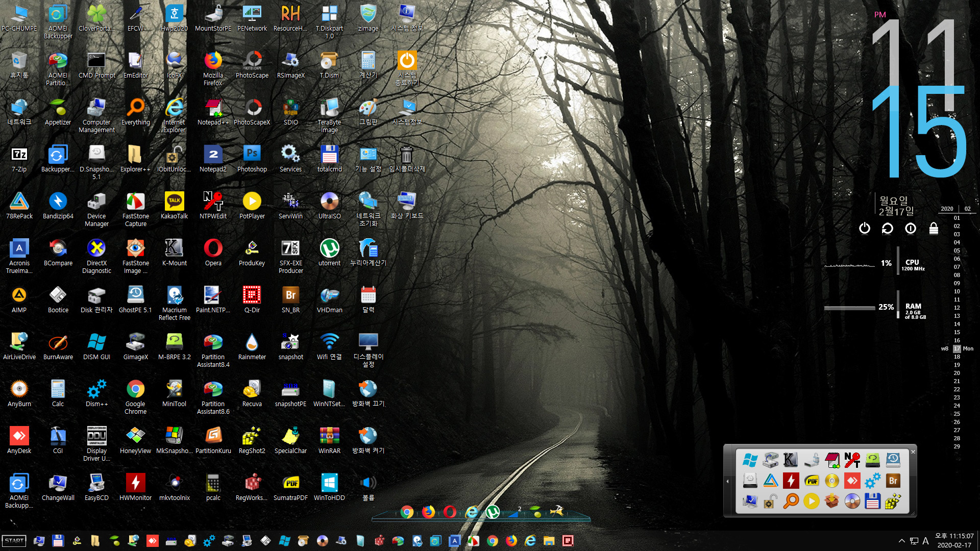Open AnyDesk desktop icon
Image resolution: width=980 pixels, height=551 pixels.
click(19, 440)
